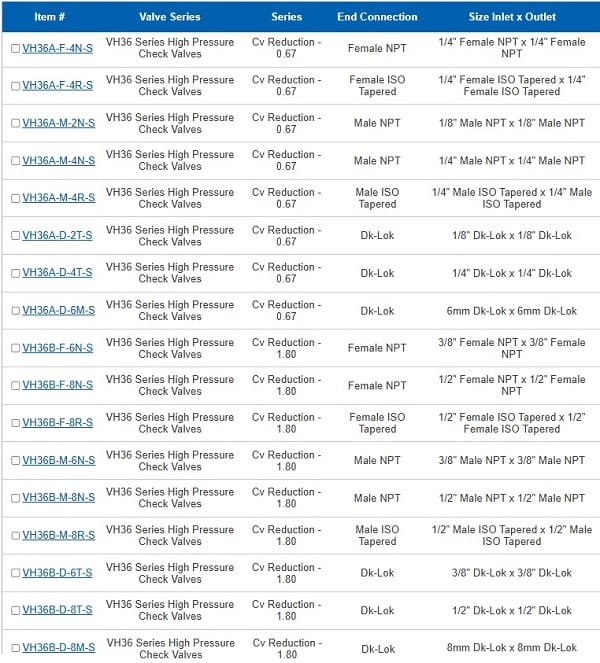The height and width of the screenshot is (663, 600).
Task: View details for VH36B-F-6N-S
Action: (58, 348)
